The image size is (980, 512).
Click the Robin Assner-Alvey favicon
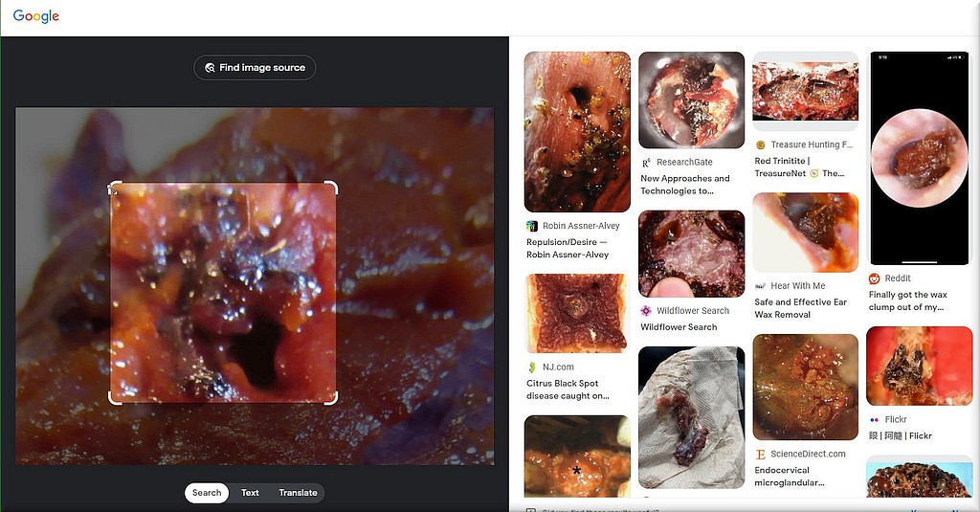coord(531,226)
